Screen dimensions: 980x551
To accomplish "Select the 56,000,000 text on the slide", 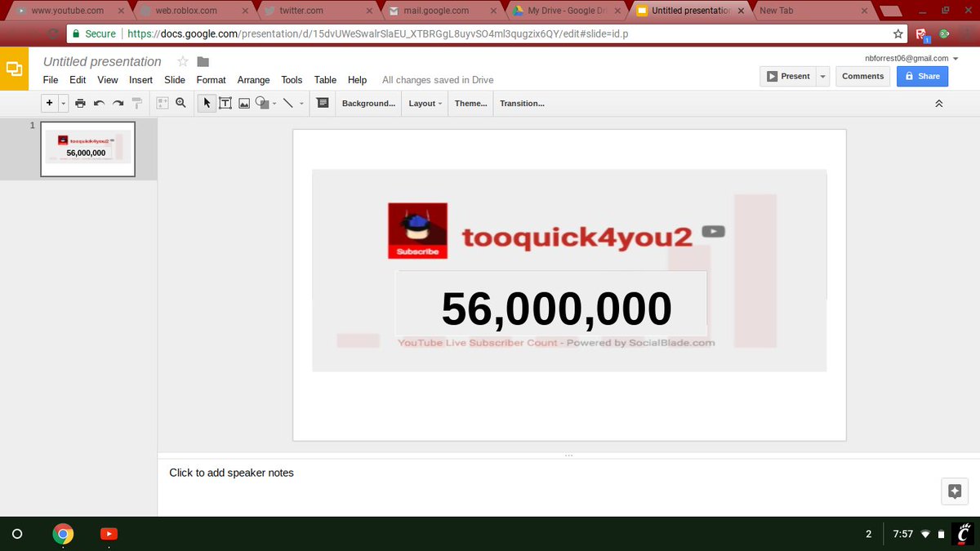I will tap(556, 309).
